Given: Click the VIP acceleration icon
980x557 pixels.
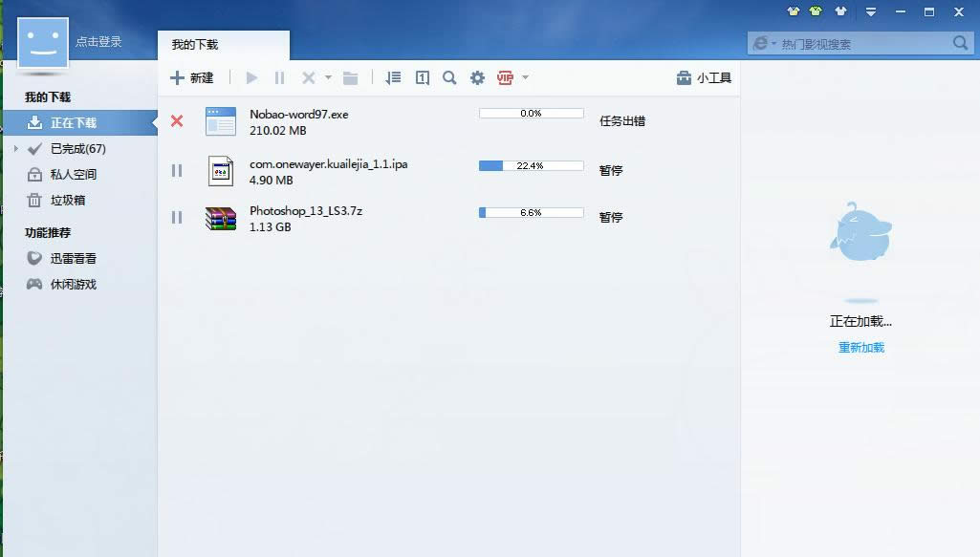Looking at the screenshot, I should 505,78.
